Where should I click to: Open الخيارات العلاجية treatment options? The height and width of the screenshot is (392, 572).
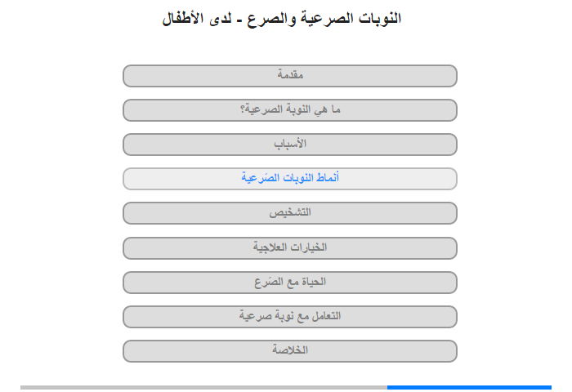(289, 248)
